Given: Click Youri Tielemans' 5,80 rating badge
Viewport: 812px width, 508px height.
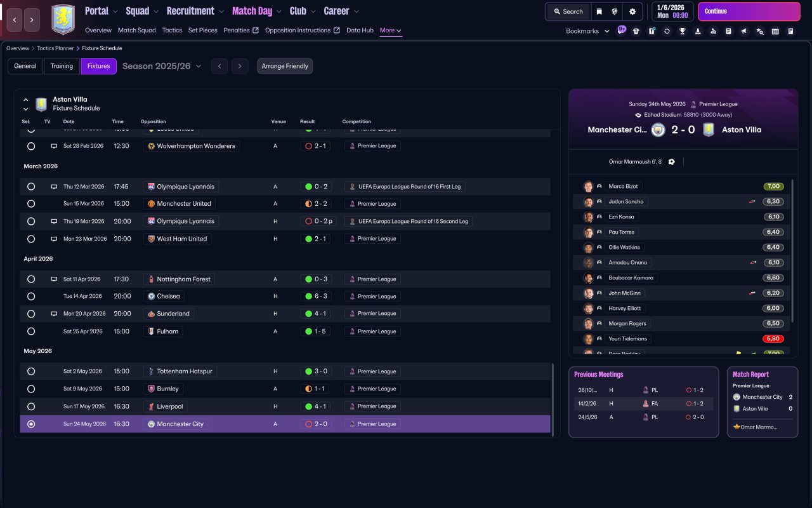Looking at the screenshot, I should click(773, 339).
